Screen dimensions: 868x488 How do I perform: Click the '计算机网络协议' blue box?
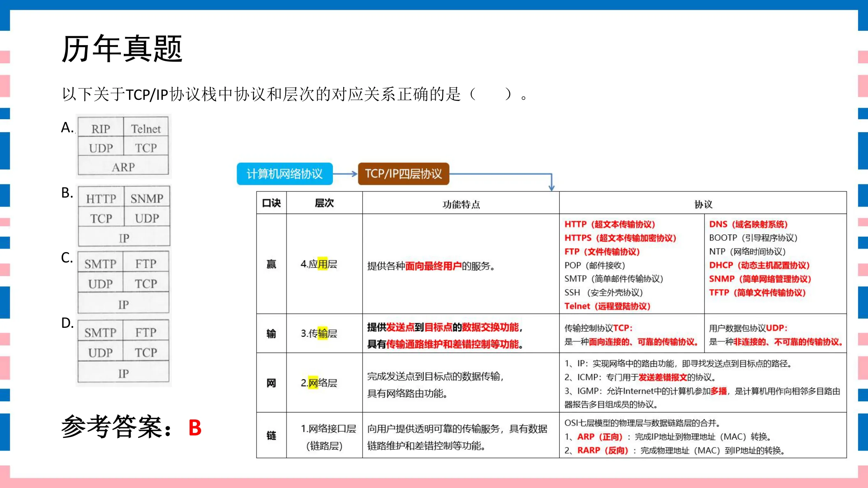285,174
